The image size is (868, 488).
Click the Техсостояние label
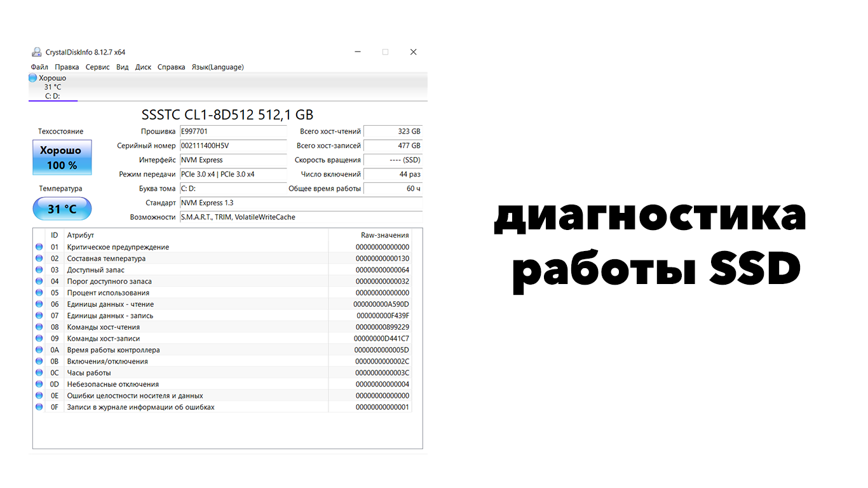(61, 132)
